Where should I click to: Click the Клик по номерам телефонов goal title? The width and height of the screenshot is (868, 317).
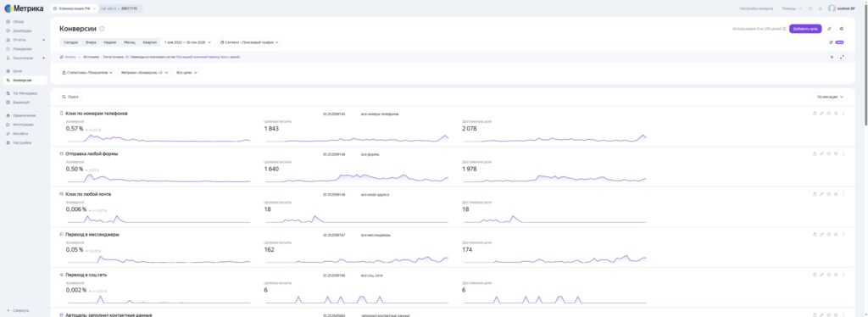coord(97,114)
